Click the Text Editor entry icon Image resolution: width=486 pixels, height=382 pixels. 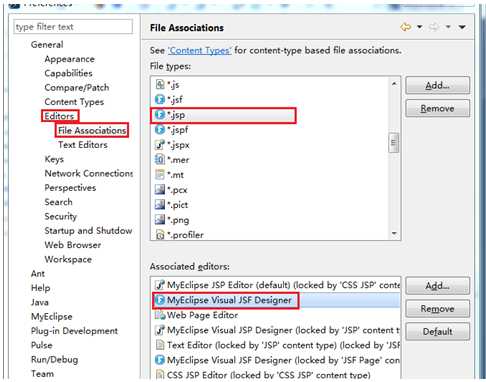(x=160, y=345)
